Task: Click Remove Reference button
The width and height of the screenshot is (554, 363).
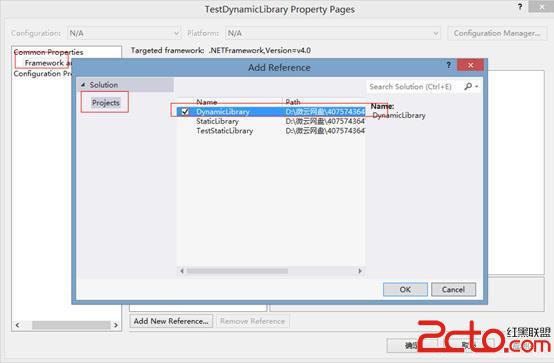Action: coord(252,321)
